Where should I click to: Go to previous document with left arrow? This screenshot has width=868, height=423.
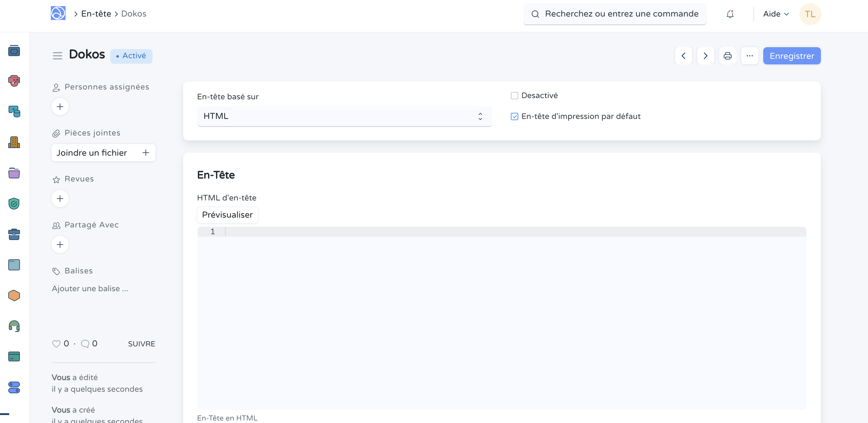click(x=683, y=56)
